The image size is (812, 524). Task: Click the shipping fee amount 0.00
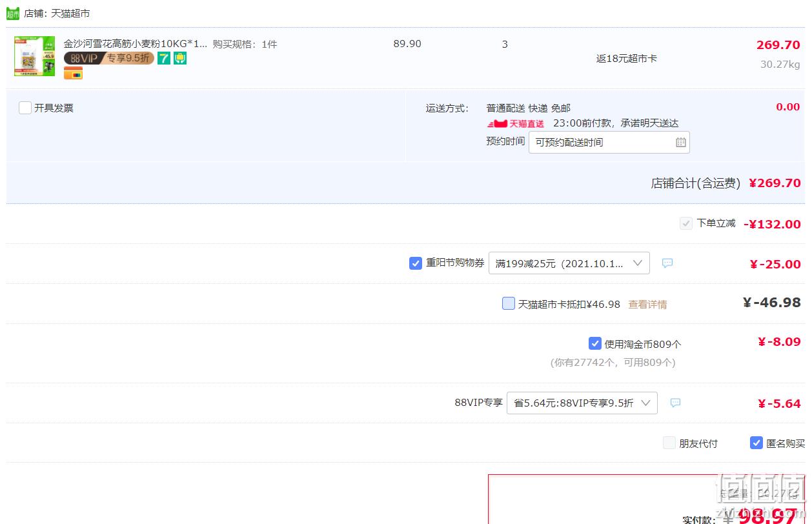click(788, 107)
